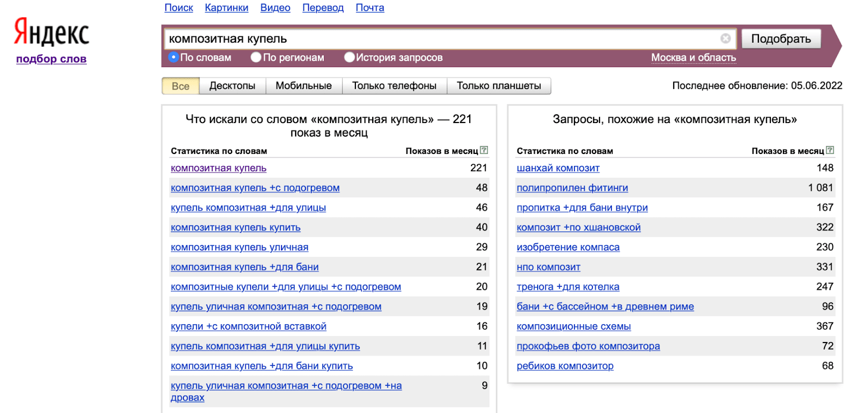Switch to the 'Только планшеты' tab
Screen dimensions: 868x413
tap(499, 86)
